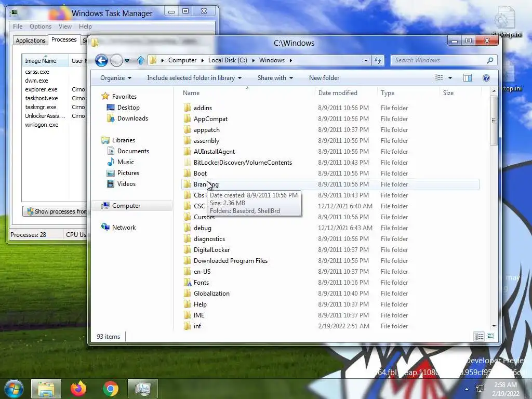Open Downloads in the Favorites list
The width and height of the screenshot is (532, 399).
point(132,118)
